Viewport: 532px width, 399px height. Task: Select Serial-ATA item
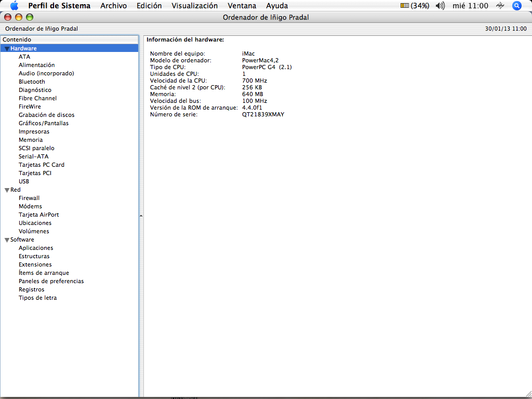[x=34, y=156]
